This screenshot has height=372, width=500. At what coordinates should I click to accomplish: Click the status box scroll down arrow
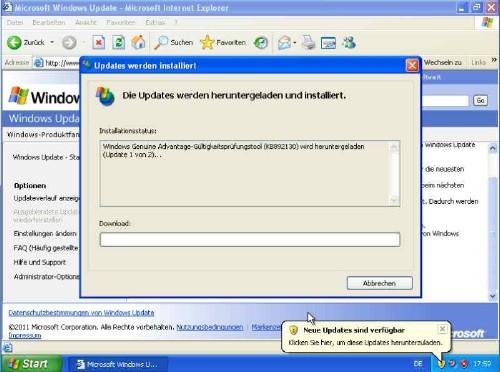[x=394, y=200]
